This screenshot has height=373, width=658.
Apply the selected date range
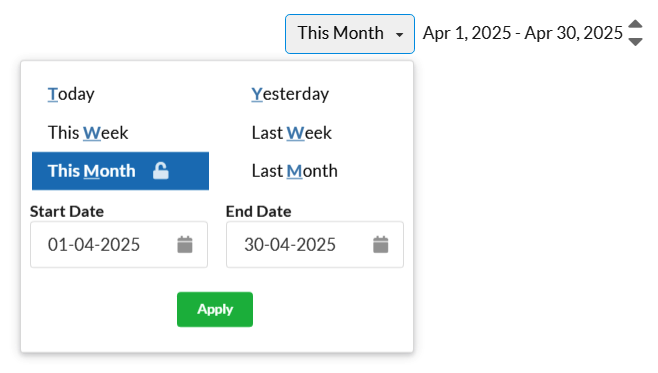(215, 309)
